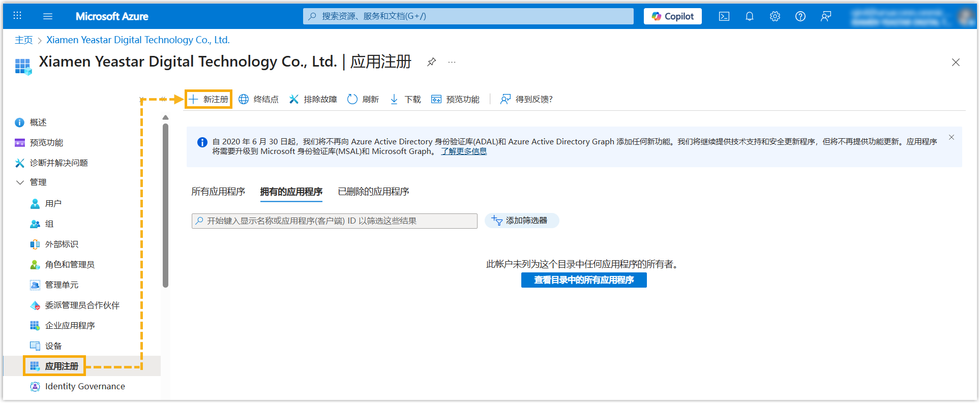Open the more options ellipsis beside title
Screen dimensions: 980x403
[x=452, y=62]
